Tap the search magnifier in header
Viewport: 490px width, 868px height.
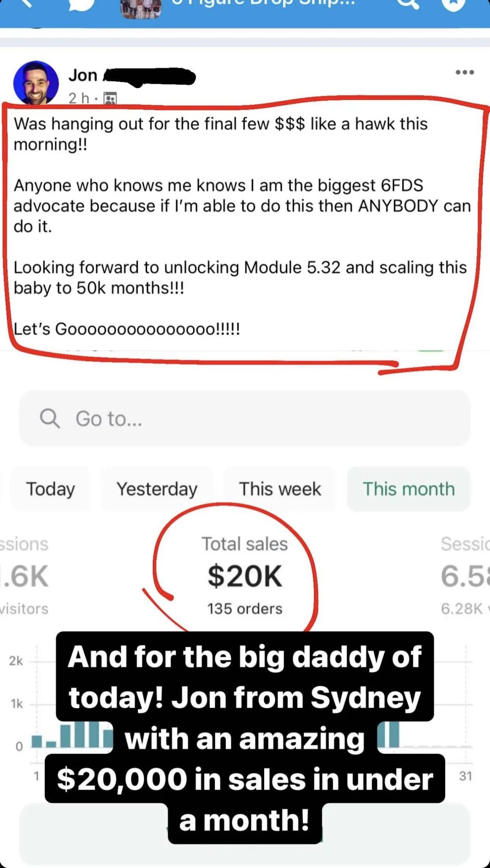pyautogui.click(x=408, y=4)
